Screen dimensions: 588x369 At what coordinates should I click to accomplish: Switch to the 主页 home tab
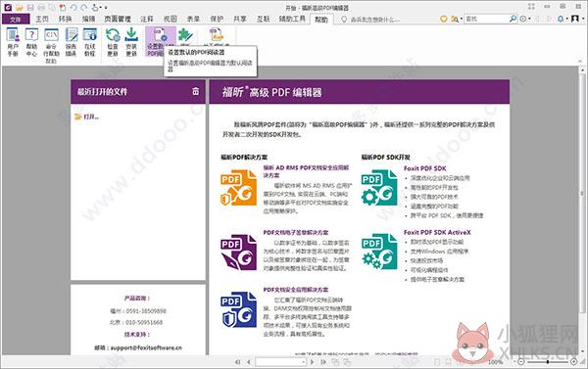click(42, 19)
